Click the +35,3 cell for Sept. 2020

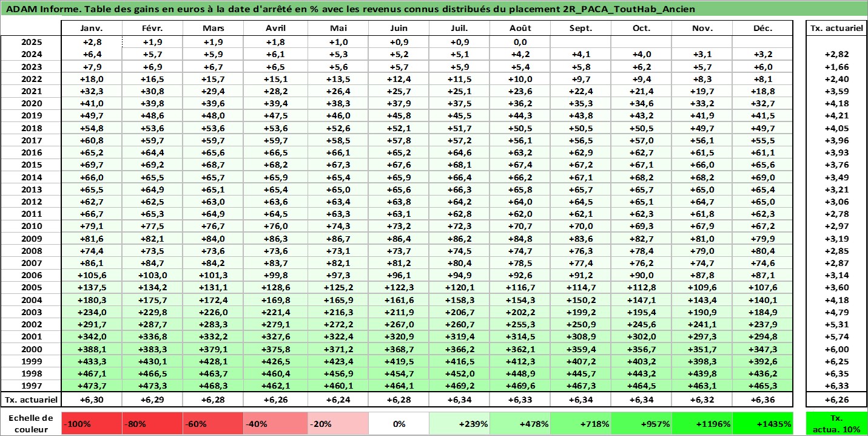[x=580, y=104]
